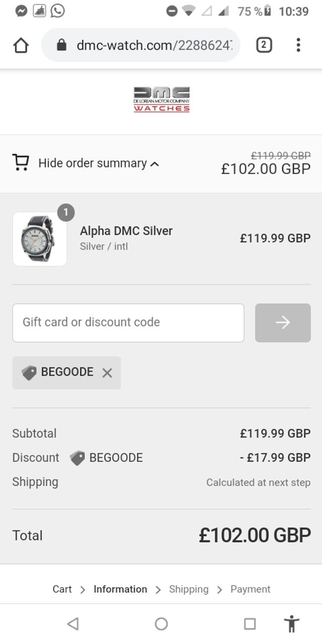
Task: Select the Payment breadcrumb step
Action: tap(251, 589)
